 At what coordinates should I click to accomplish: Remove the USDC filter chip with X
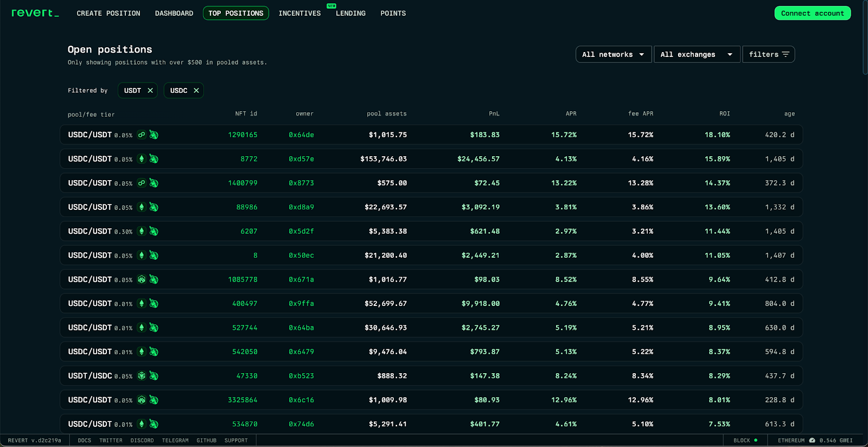[x=196, y=91]
